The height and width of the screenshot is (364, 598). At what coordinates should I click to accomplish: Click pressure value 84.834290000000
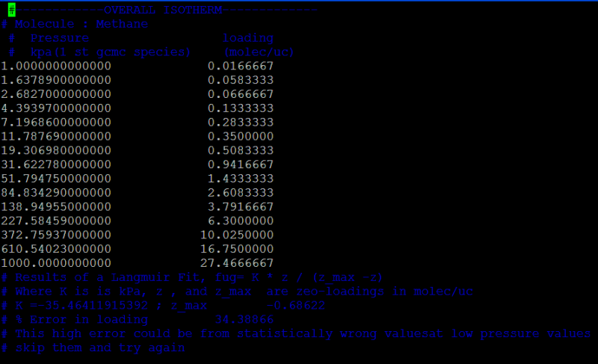(56, 193)
